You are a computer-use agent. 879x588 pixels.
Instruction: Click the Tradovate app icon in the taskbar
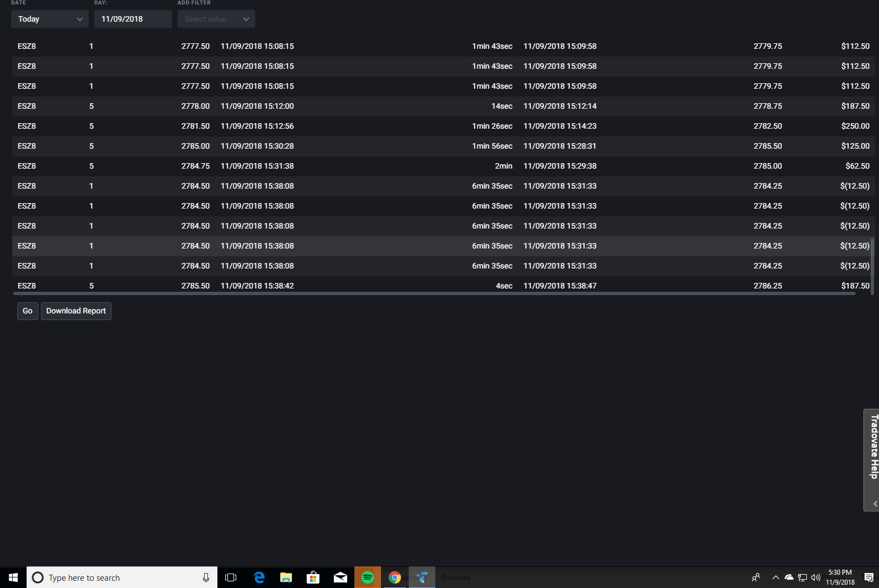tap(422, 577)
